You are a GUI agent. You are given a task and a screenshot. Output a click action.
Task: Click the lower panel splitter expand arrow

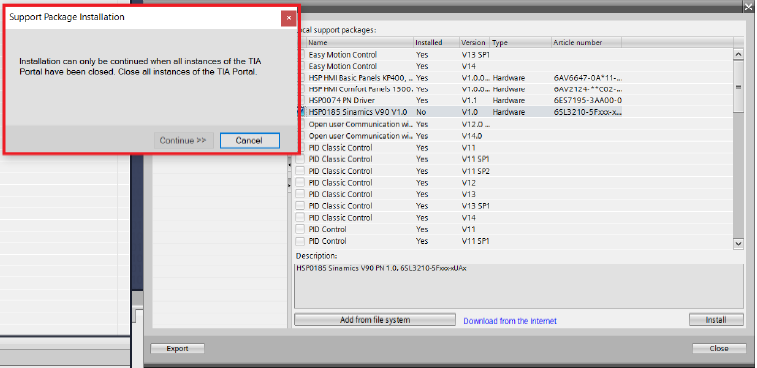pos(289,184)
